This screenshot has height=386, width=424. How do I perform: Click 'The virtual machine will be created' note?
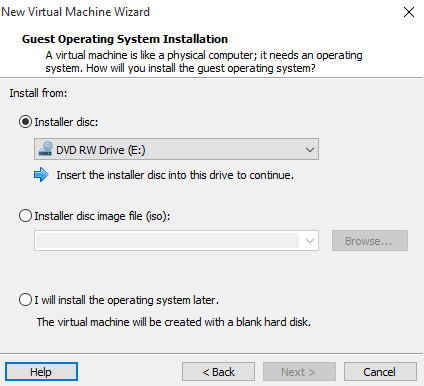[174, 322]
